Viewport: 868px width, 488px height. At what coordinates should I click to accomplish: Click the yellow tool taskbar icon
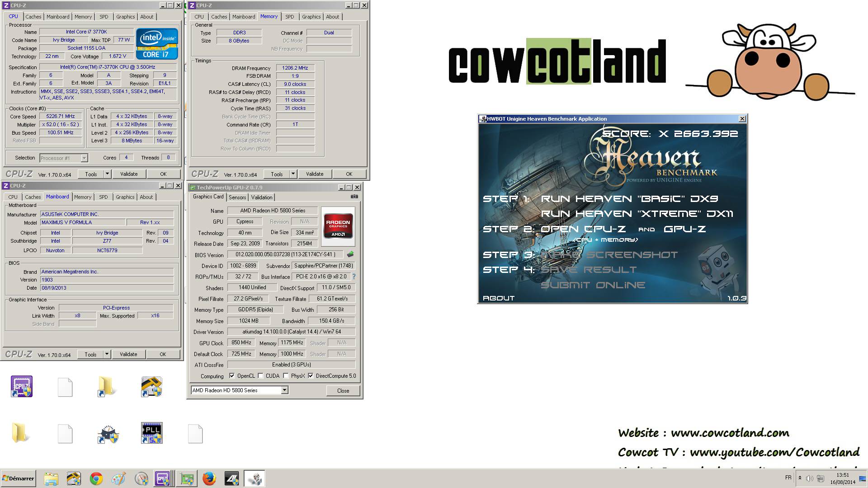coord(74,479)
